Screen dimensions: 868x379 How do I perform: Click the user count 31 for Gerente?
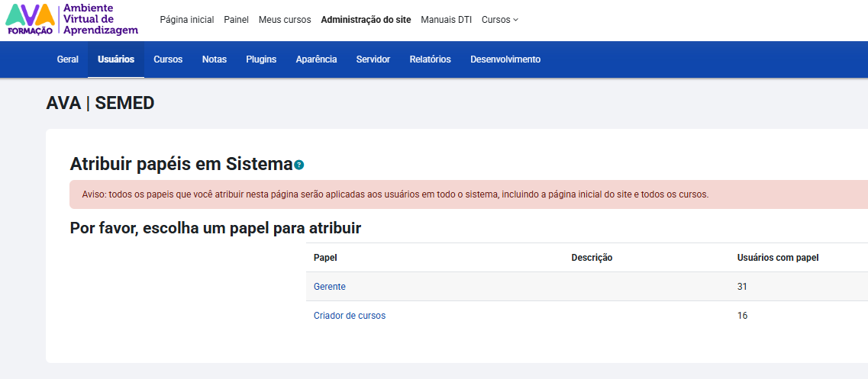click(742, 287)
